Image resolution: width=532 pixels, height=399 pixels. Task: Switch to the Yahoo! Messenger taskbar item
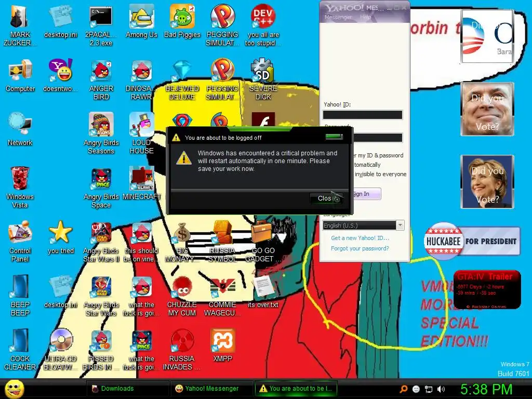(212, 389)
